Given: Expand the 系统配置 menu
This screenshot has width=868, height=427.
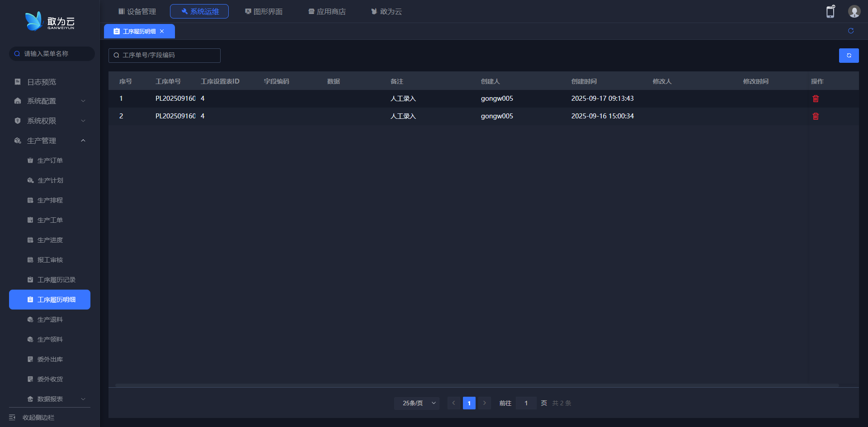Looking at the screenshot, I should pyautogui.click(x=50, y=101).
